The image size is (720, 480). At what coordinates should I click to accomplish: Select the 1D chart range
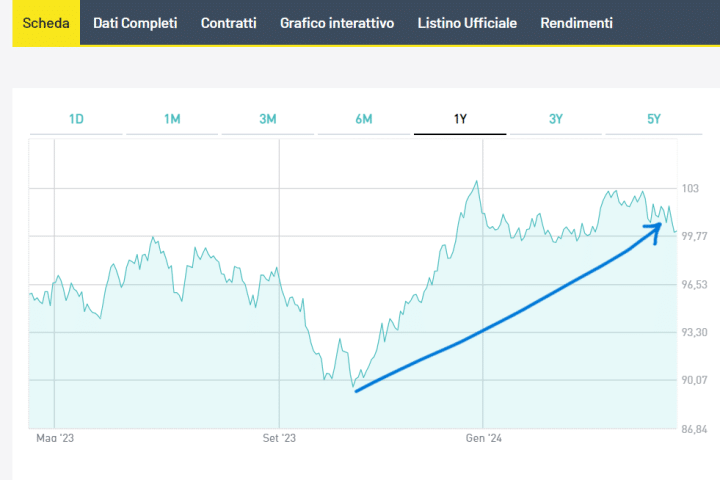(x=76, y=119)
